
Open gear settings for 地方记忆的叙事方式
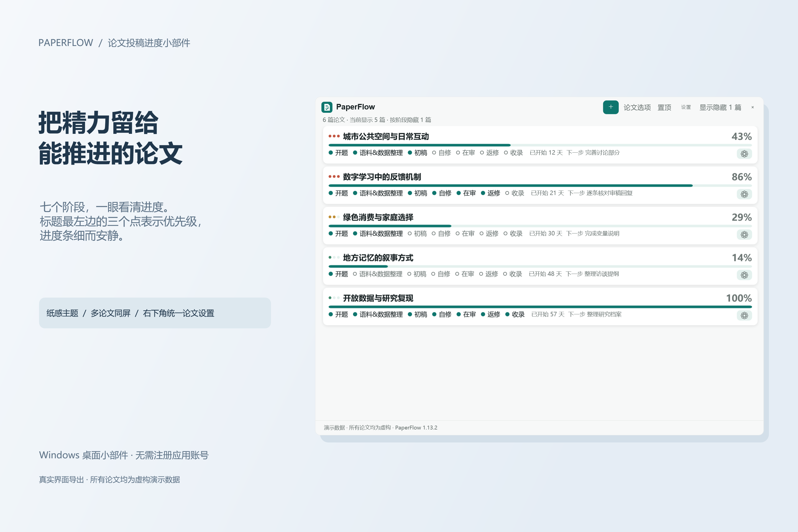[x=744, y=275]
